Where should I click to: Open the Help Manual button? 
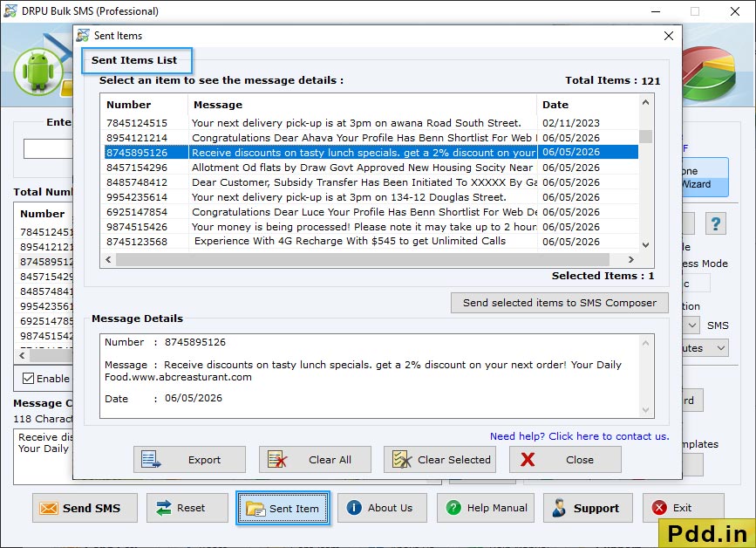coord(486,508)
